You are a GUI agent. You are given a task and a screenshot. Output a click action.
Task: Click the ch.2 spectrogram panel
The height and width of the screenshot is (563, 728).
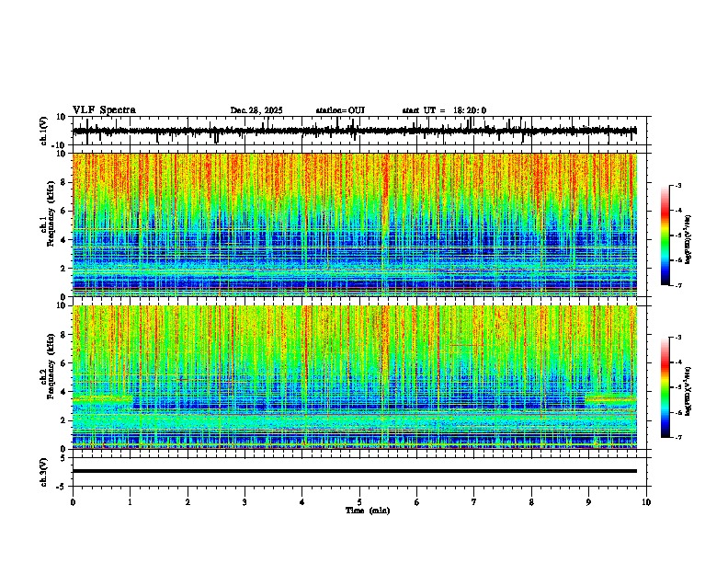pyautogui.click(x=355, y=377)
